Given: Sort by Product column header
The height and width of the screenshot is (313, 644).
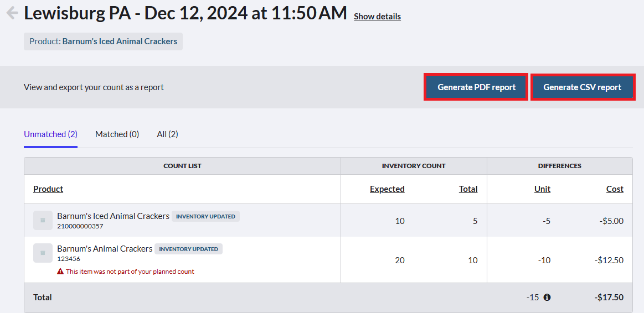Looking at the screenshot, I should 48,189.
